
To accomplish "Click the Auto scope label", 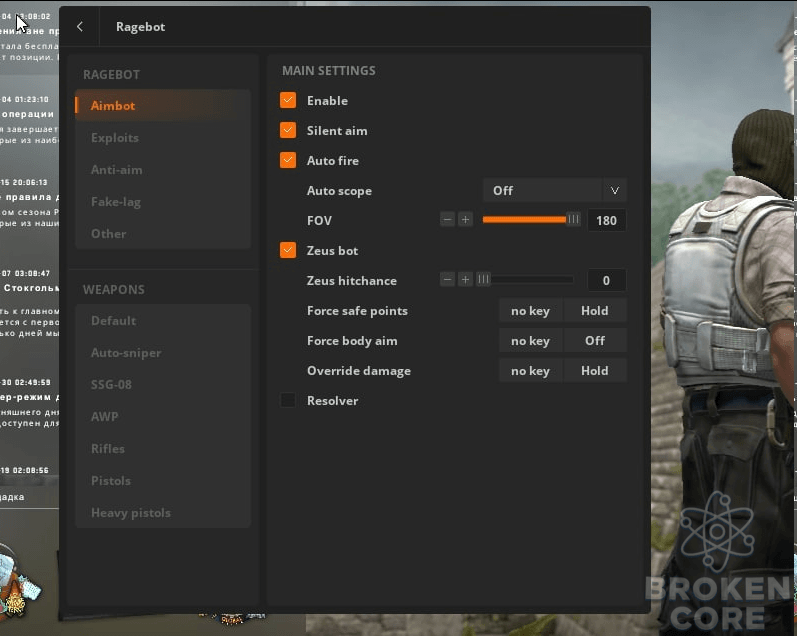I will (339, 191).
